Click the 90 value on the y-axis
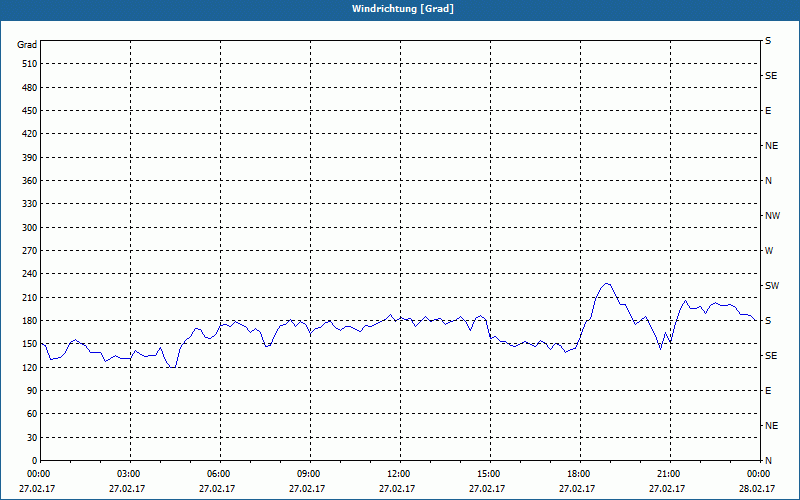The width and height of the screenshot is (800, 500). coord(32,391)
